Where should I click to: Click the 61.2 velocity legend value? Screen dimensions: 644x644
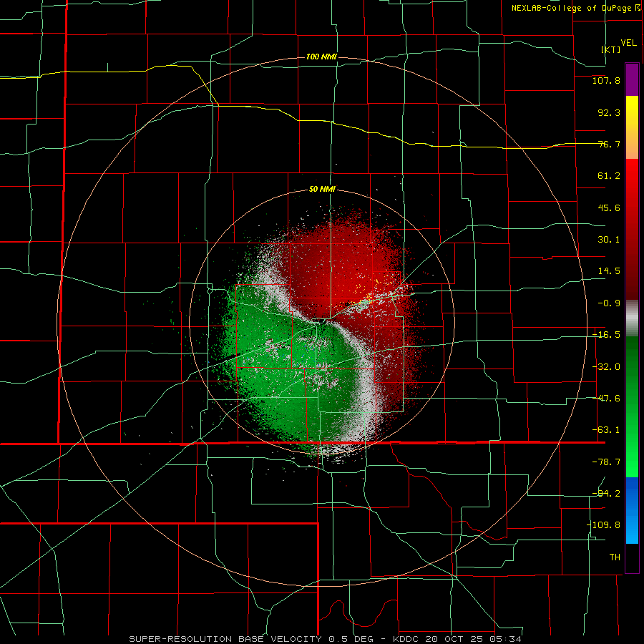pos(609,176)
